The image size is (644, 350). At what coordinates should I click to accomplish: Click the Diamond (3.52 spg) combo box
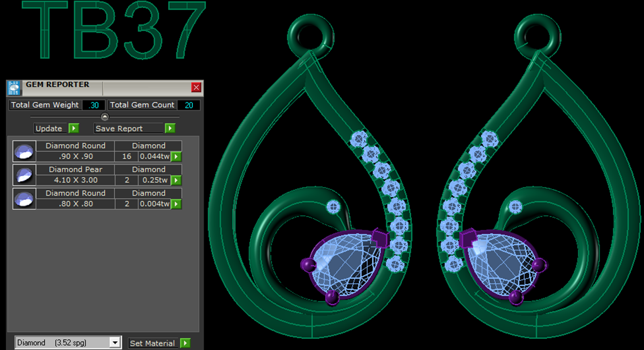click(x=63, y=343)
